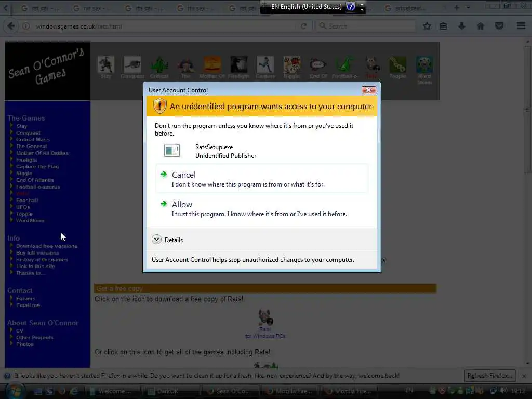
Task: Open Email me link
Action: pyautogui.click(x=28, y=305)
